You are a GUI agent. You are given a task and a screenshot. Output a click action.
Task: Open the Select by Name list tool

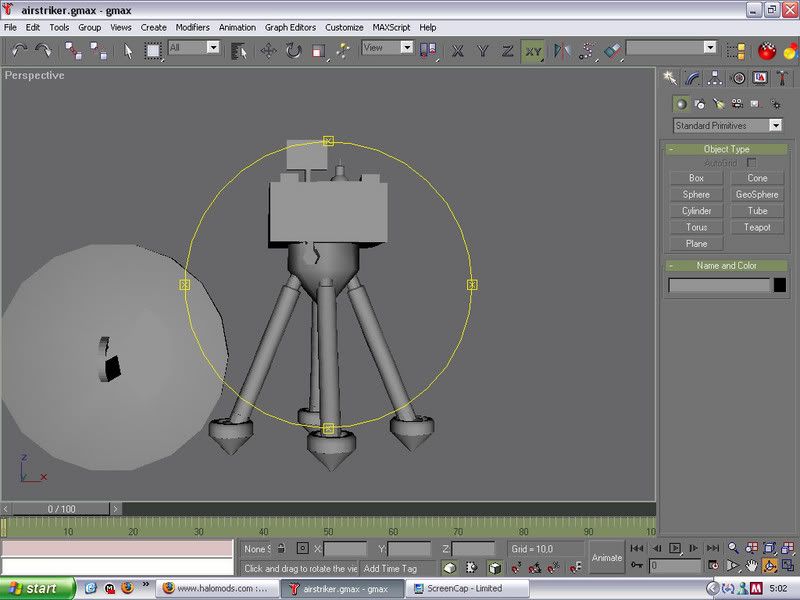point(239,51)
